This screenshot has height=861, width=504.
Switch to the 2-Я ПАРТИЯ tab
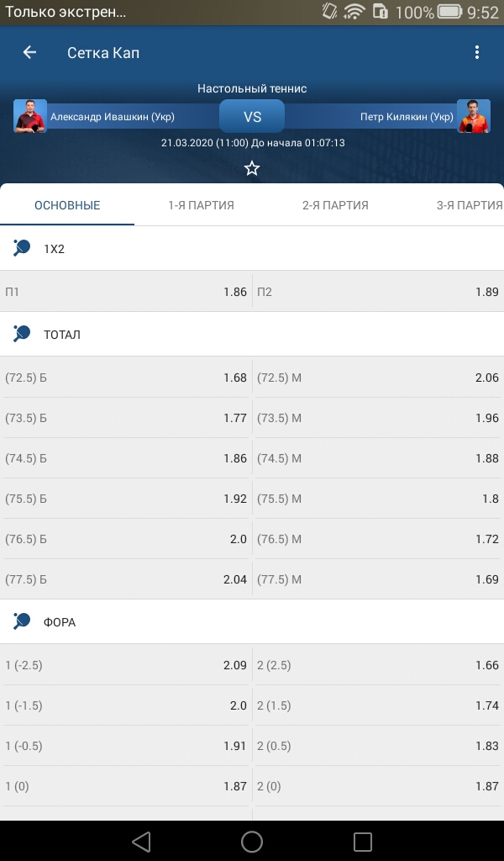335,205
